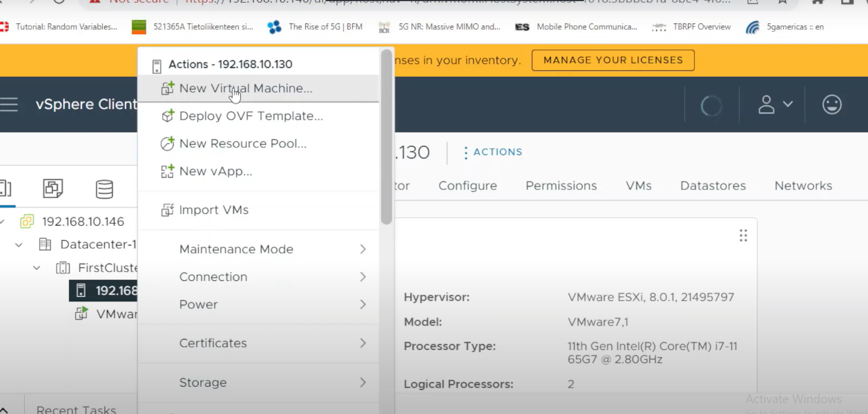This screenshot has height=414, width=868.
Task: Open TBRPF Overview bookmark
Action: pyautogui.click(x=691, y=27)
